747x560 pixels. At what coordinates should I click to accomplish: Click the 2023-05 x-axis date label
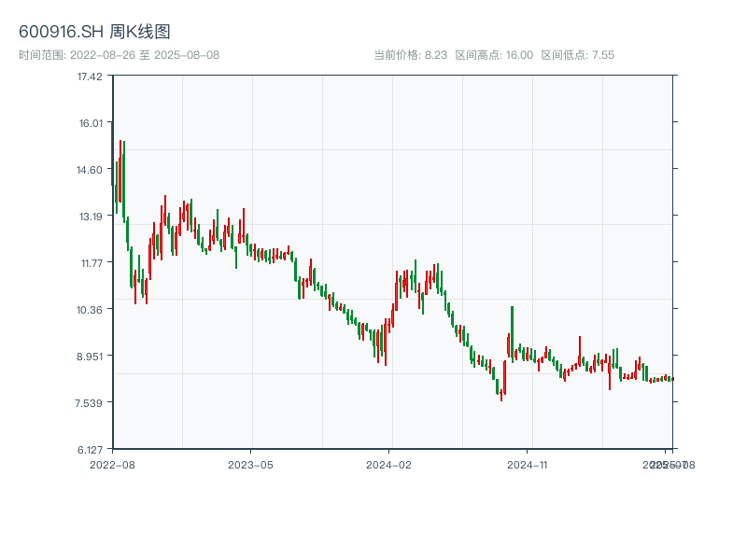[x=250, y=464]
